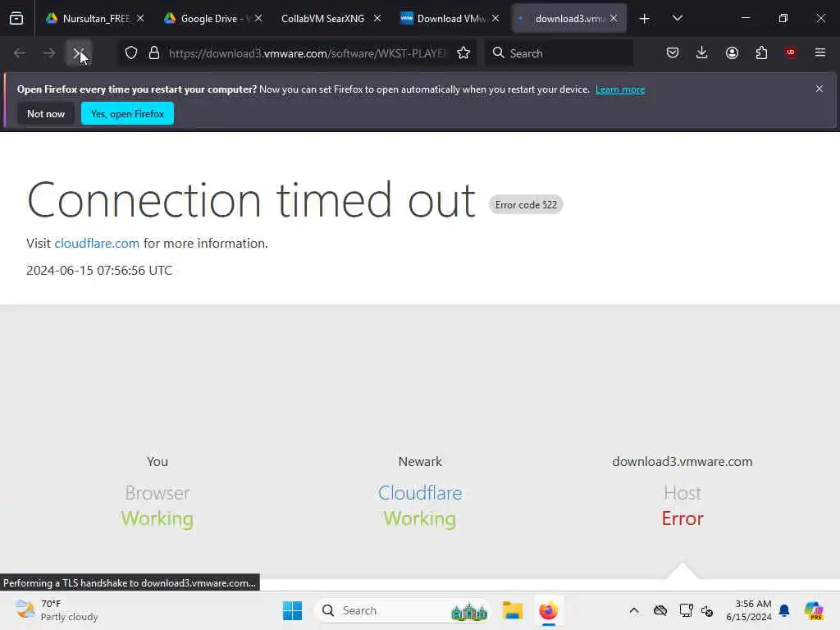Close the CollabVM SearXNG tab
Viewport: 840px width, 630px height.
click(377, 18)
